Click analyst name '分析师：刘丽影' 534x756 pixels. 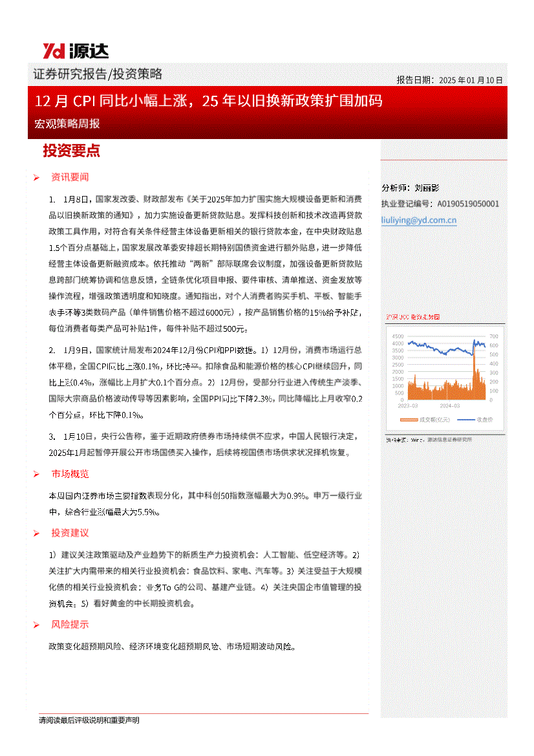click(411, 188)
